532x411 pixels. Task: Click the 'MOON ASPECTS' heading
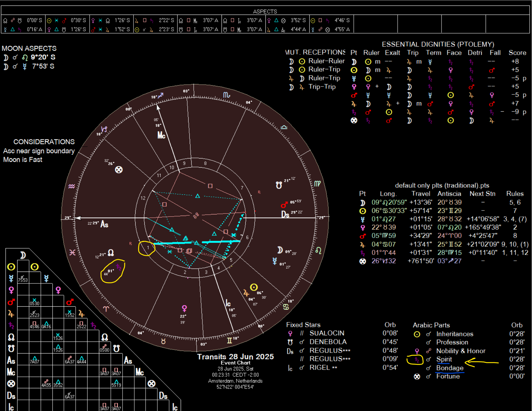coord(29,48)
